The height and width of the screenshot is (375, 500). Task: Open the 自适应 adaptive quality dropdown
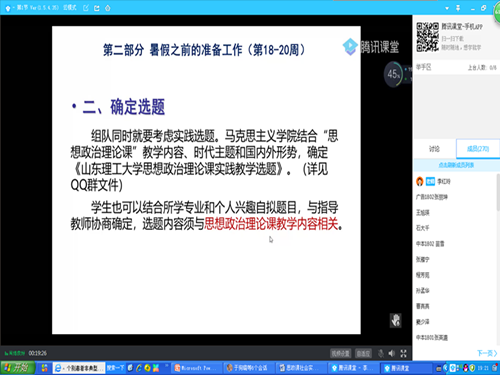click(x=363, y=353)
